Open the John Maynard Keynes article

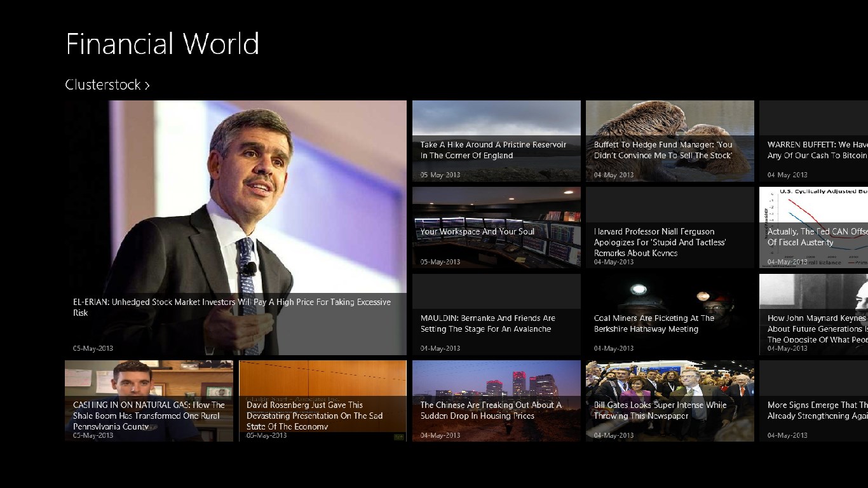817,329
